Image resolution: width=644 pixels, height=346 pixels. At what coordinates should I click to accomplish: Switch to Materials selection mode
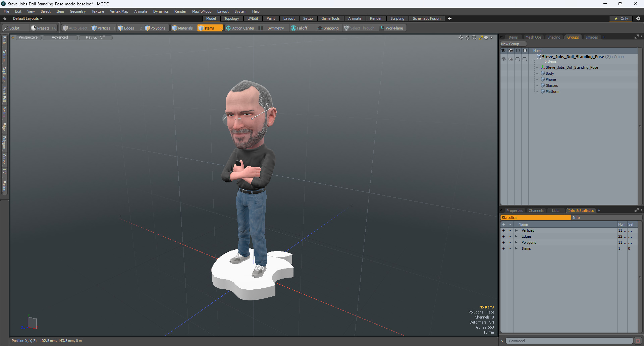[183, 28]
